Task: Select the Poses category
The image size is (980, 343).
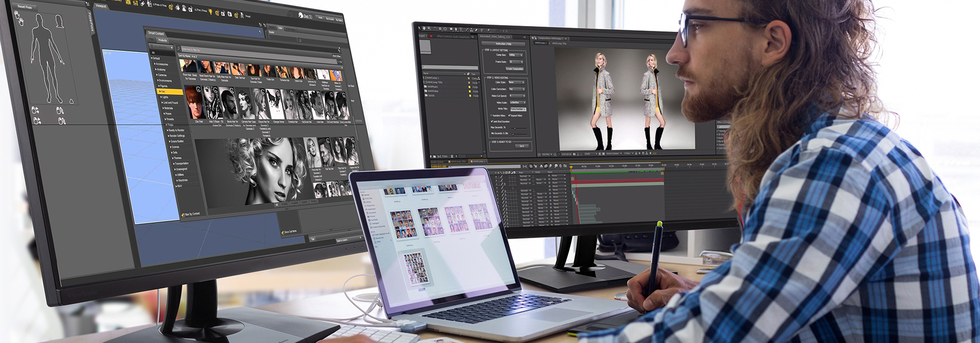Action: pyautogui.click(x=168, y=114)
